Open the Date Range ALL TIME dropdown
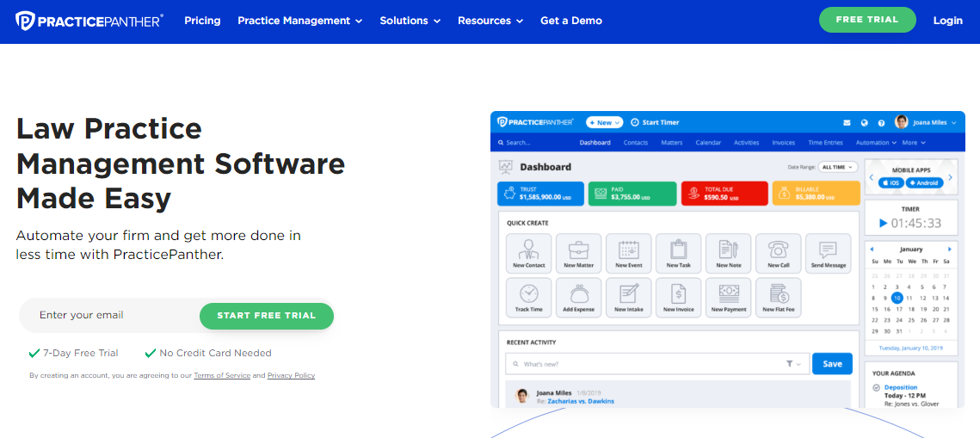This screenshot has height=438, width=980. (836, 168)
